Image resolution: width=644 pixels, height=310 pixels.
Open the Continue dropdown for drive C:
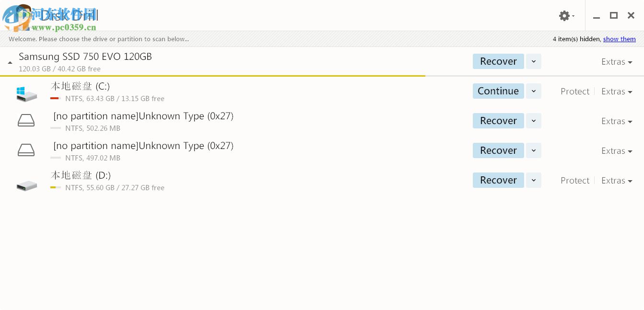tap(533, 91)
